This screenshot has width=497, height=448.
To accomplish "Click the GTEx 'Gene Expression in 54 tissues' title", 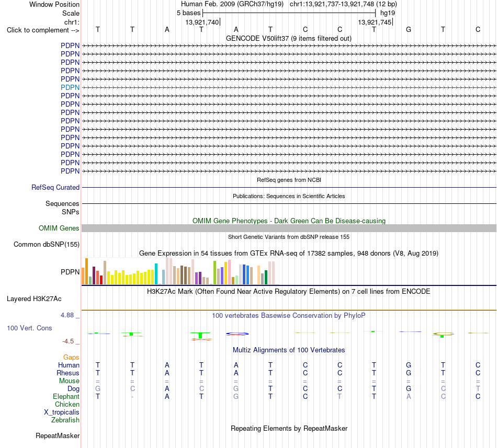I will [x=289, y=254].
